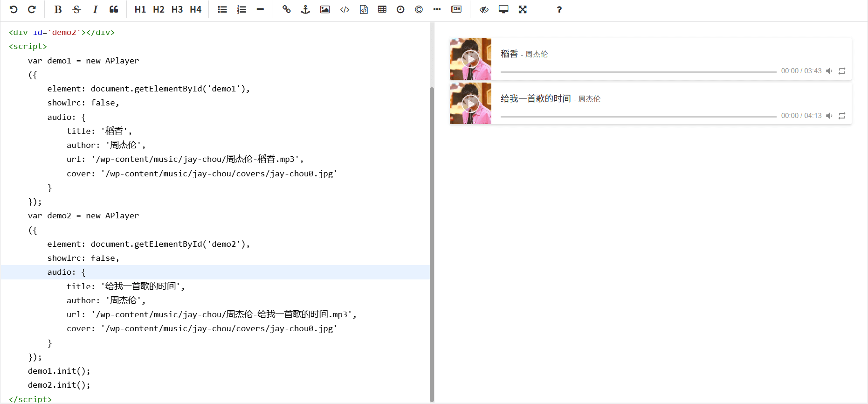Click the editor vertical scrollbar
This screenshot has height=404, width=868.
click(432, 244)
